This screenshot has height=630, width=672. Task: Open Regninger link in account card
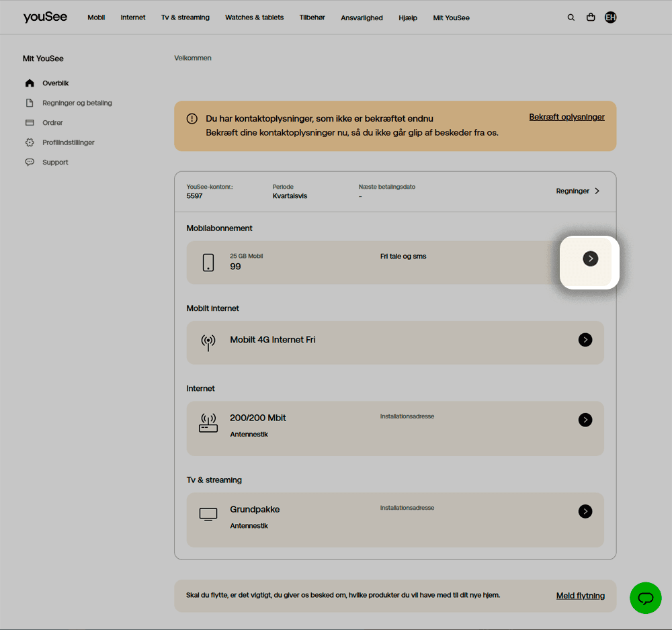(577, 191)
